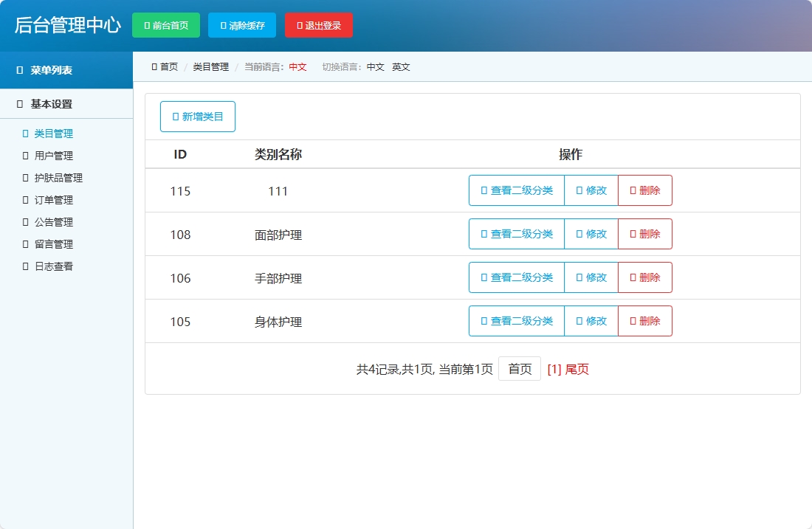Click the 清除缓存 button
This screenshot has width=812, height=529.
[242, 24]
